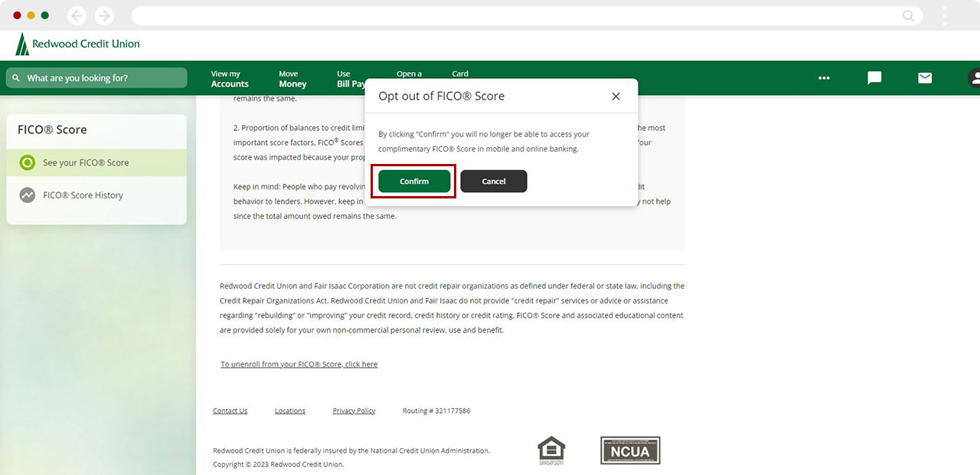Open the chat bubble icon

pos(874,78)
